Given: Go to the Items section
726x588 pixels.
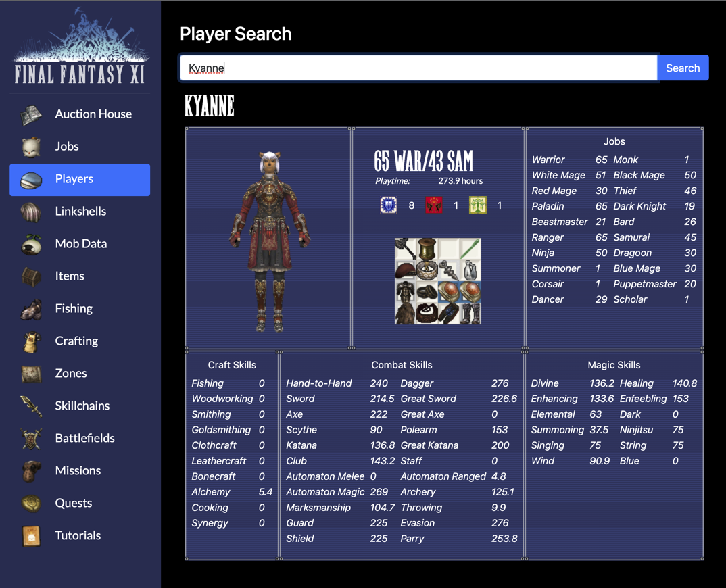Looking at the screenshot, I should (x=70, y=276).
